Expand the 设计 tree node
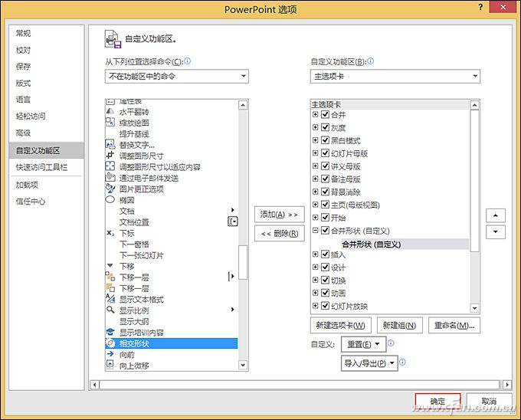 316,267
